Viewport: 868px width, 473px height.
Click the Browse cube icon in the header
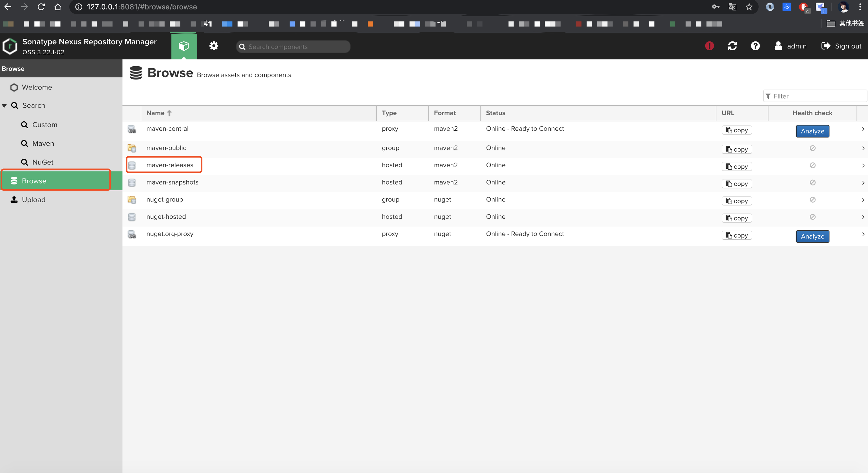[184, 46]
